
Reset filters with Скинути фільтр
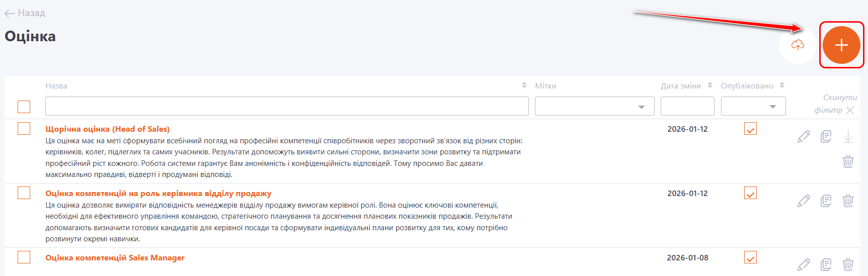[x=835, y=104]
